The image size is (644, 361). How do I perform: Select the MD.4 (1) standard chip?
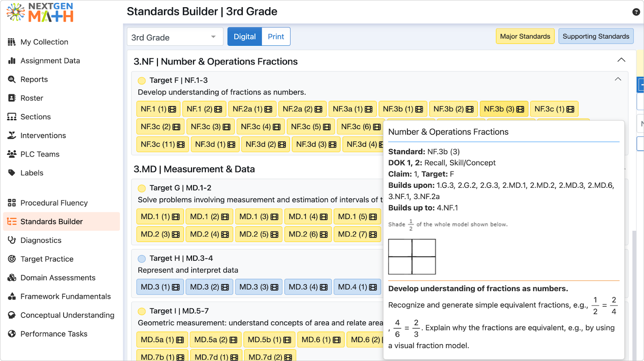click(x=357, y=287)
